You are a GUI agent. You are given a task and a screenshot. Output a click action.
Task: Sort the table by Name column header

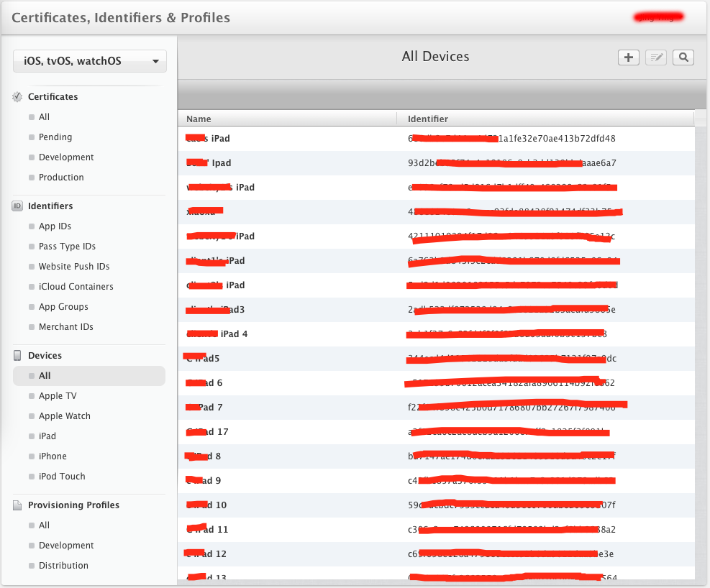(x=199, y=119)
